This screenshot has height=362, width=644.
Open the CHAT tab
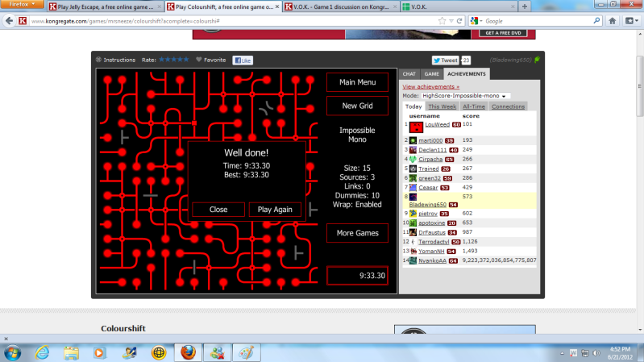click(x=409, y=74)
